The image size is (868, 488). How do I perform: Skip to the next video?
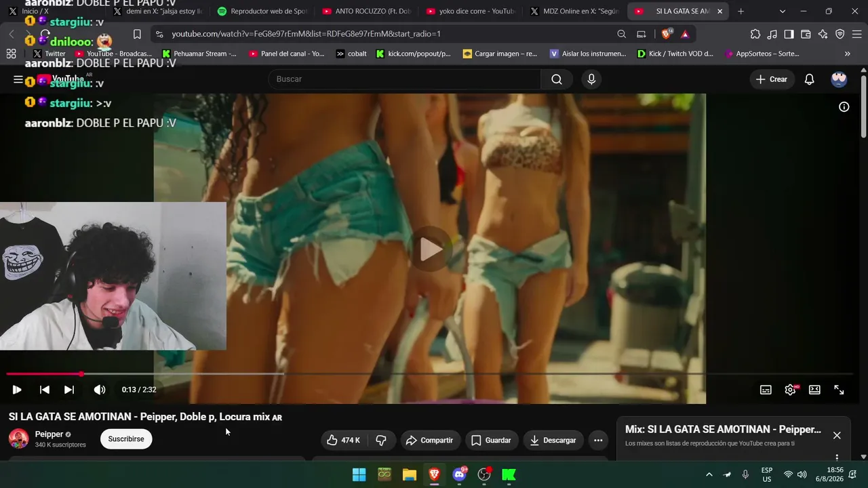(x=69, y=390)
